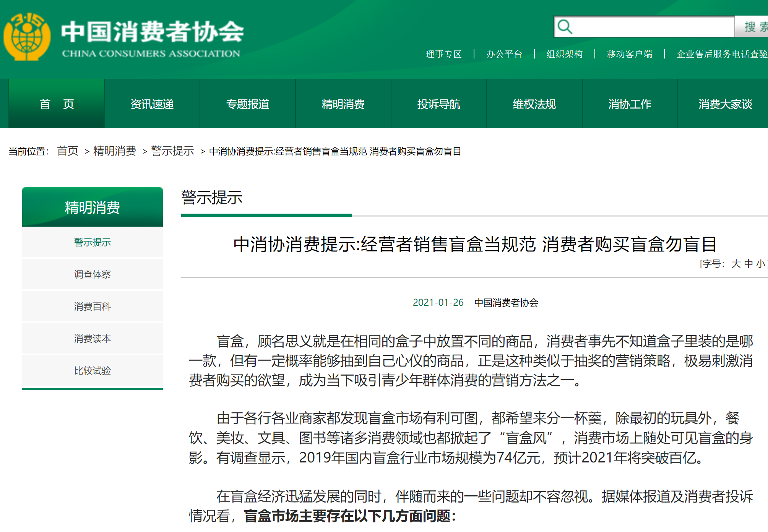Open 专题报道 navigation menu item
Viewport: 768px width, 532px height.
tap(248, 104)
